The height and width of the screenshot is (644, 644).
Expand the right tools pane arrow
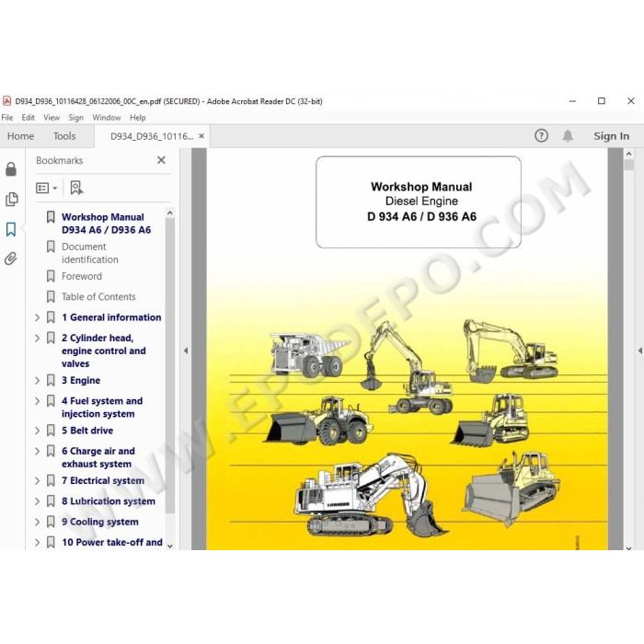(640, 351)
